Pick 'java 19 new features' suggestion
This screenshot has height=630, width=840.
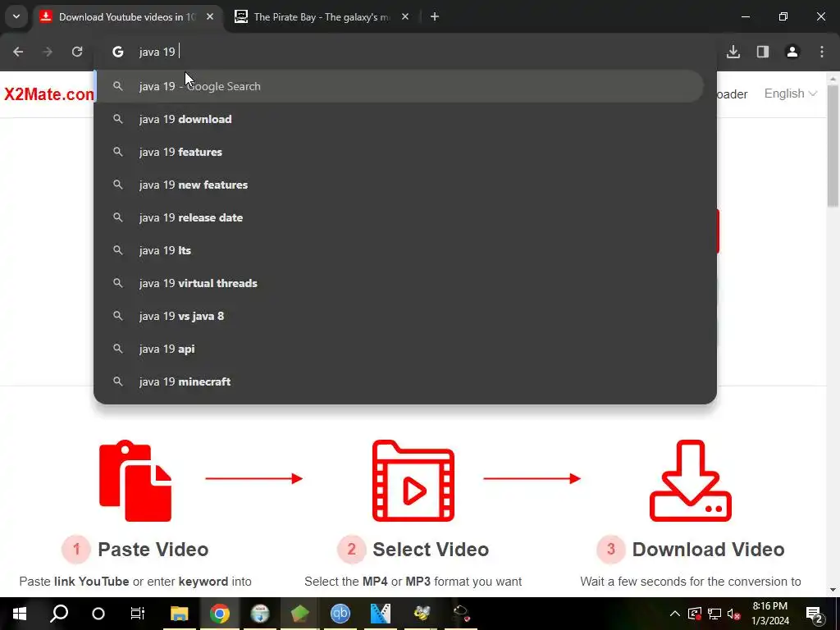pyautogui.click(x=399, y=185)
